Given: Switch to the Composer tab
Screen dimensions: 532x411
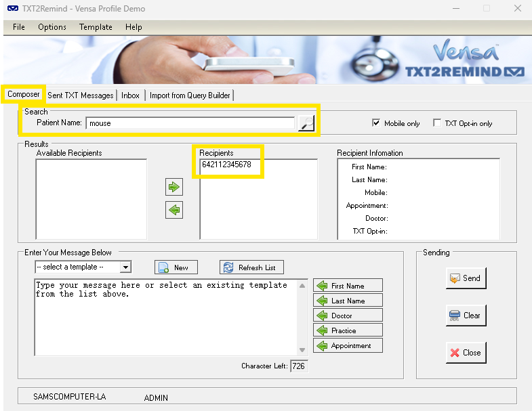Looking at the screenshot, I should pyautogui.click(x=24, y=94).
